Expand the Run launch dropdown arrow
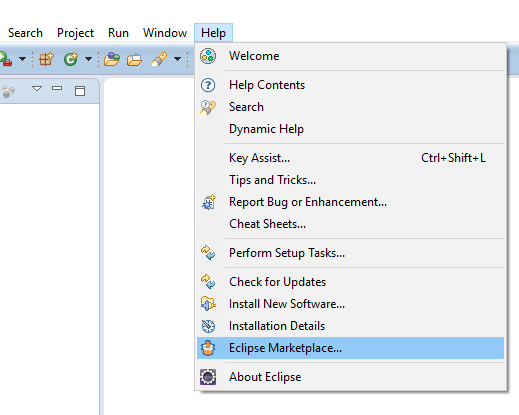519x415 pixels. pos(22,59)
